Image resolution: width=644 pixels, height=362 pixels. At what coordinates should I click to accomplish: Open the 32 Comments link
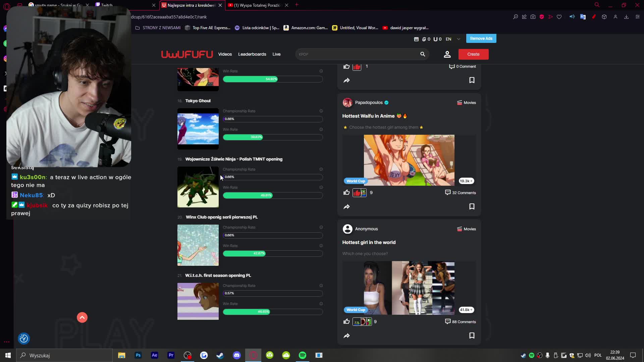coord(460,193)
